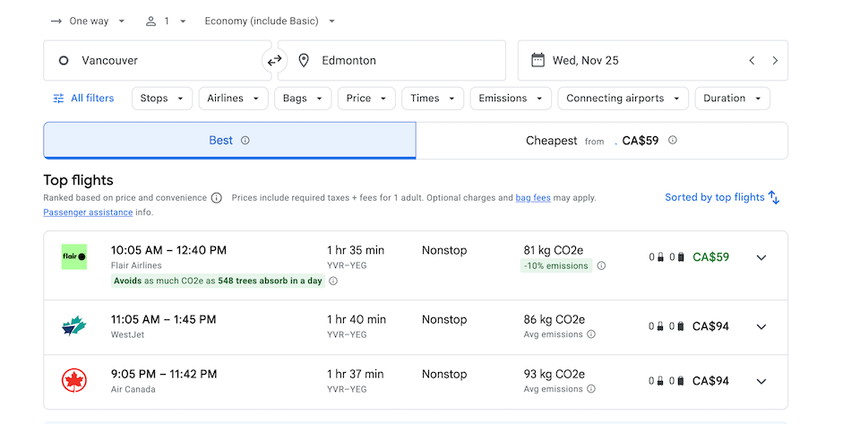The image size is (860, 424).
Task: Click the sort arrows icon
Action: point(774,197)
